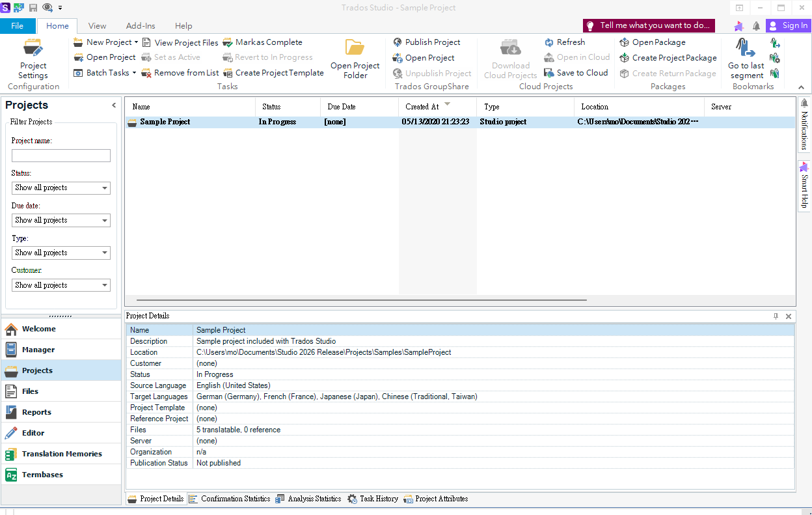Open the project folder
812x515 pixels.
[x=355, y=59]
